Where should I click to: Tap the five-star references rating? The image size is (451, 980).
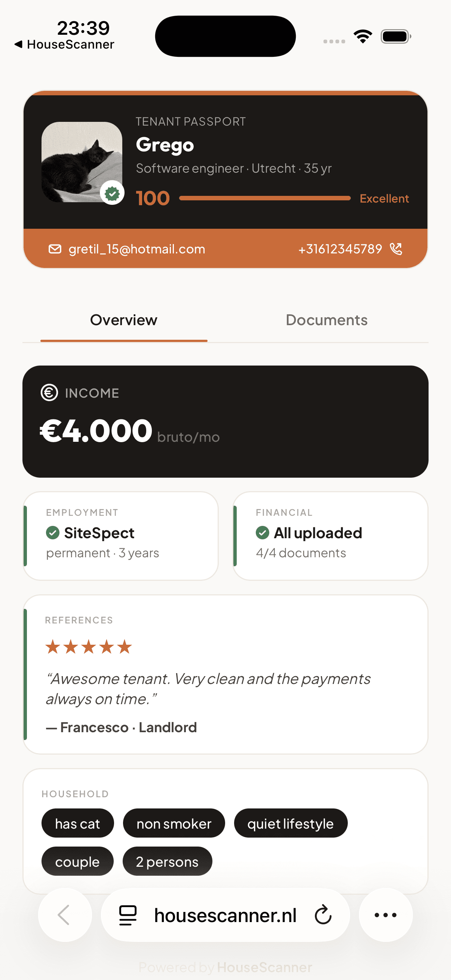click(x=89, y=647)
